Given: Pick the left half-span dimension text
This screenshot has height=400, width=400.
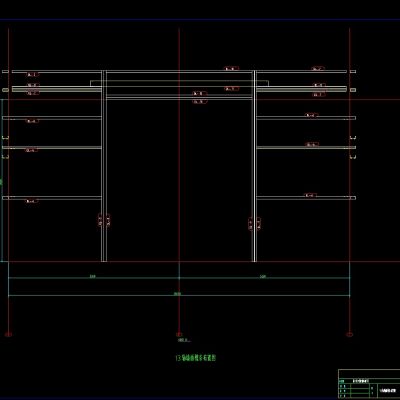Looking at the screenshot, I should click(93, 276).
